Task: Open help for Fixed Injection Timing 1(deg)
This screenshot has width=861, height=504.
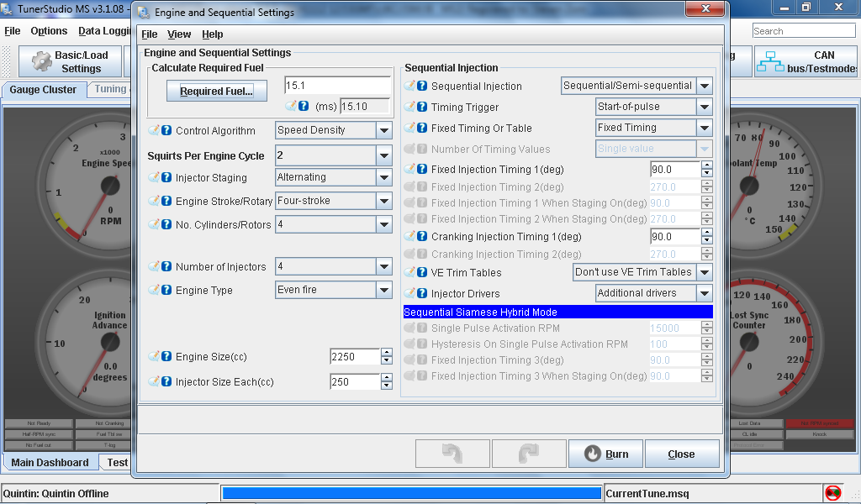Action: pyautogui.click(x=422, y=169)
